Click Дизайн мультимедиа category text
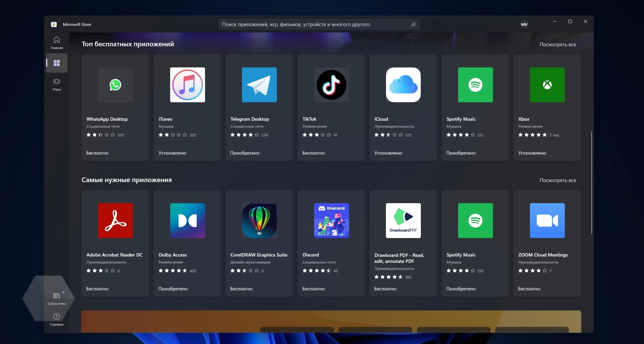 coord(250,262)
